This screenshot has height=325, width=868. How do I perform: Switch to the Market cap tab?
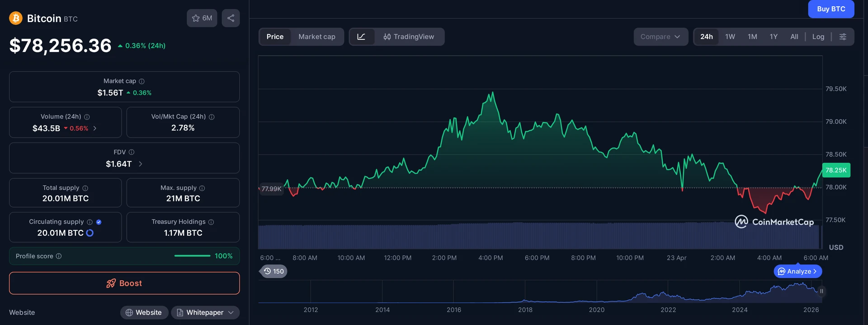click(317, 37)
